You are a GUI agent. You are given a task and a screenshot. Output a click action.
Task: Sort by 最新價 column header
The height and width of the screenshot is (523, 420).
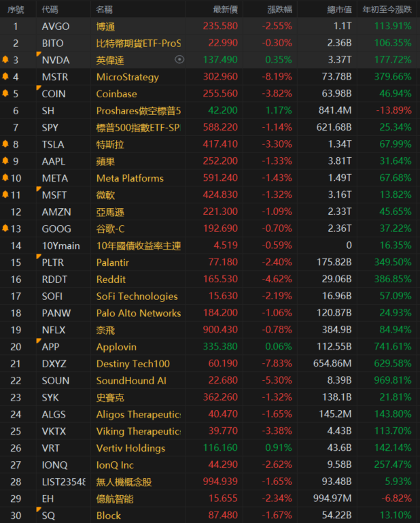[225, 10]
